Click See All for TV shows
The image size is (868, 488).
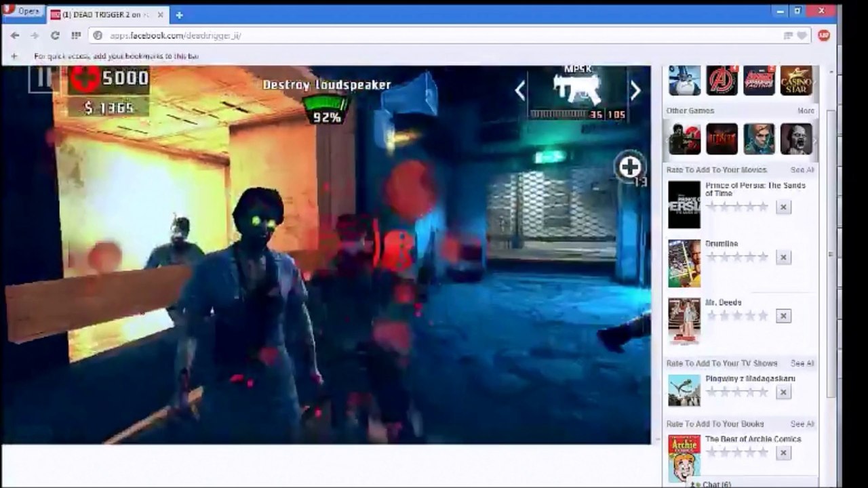point(802,364)
